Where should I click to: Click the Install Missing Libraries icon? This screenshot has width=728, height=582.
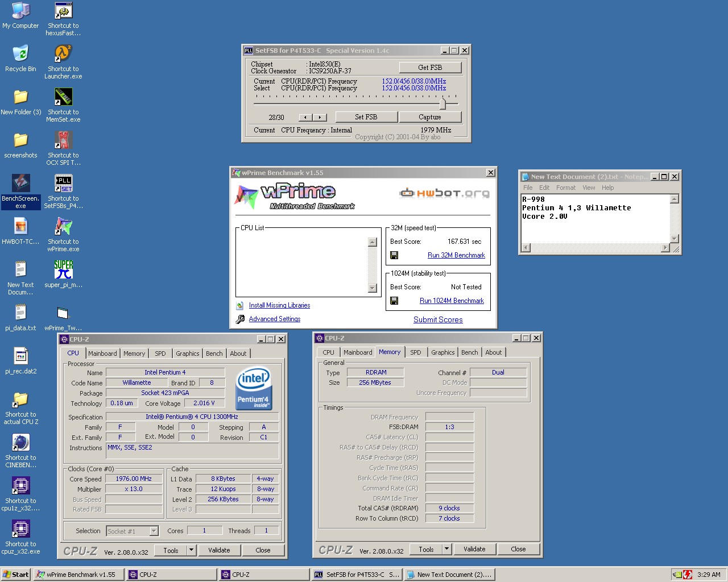(240, 305)
